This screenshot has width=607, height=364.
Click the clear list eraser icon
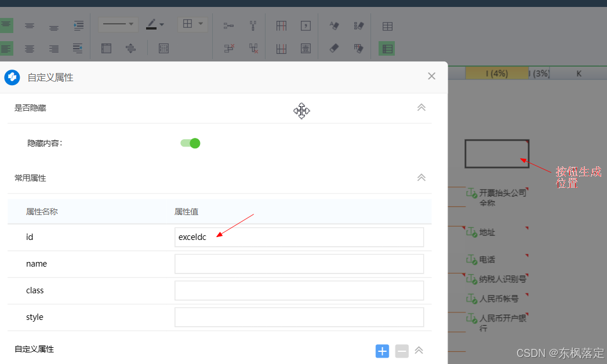pyautogui.click(x=359, y=26)
